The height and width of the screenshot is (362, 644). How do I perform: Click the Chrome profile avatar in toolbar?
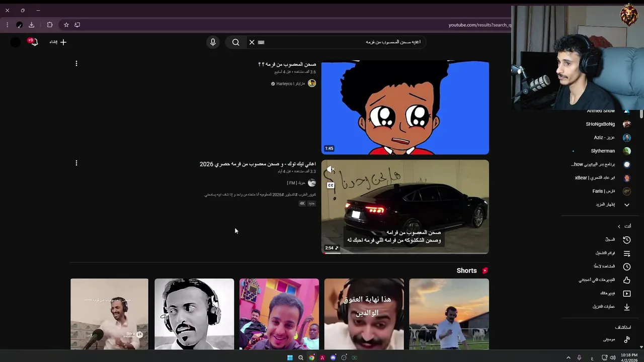(x=19, y=25)
